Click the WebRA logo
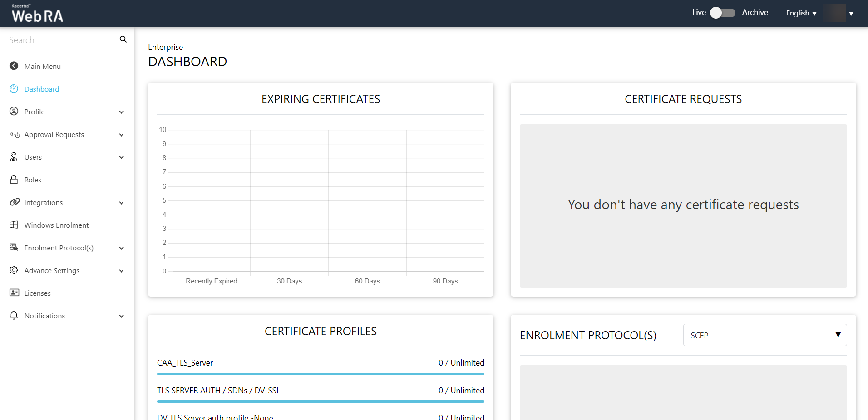Image resolution: width=868 pixels, height=420 pixels. [37, 14]
